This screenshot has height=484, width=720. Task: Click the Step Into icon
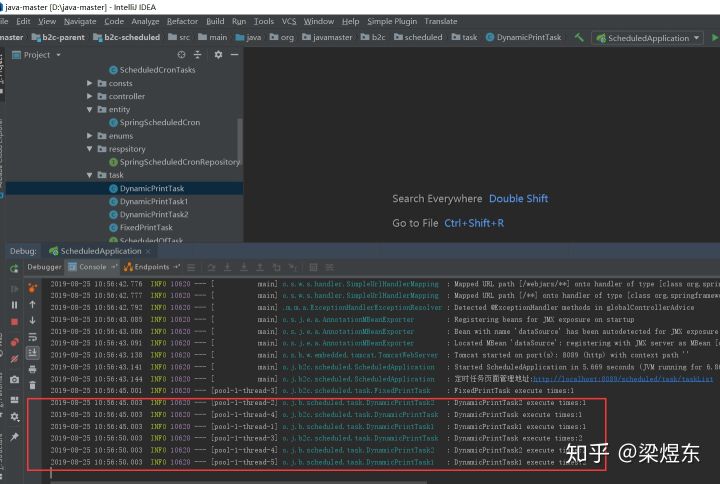pos(227,267)
